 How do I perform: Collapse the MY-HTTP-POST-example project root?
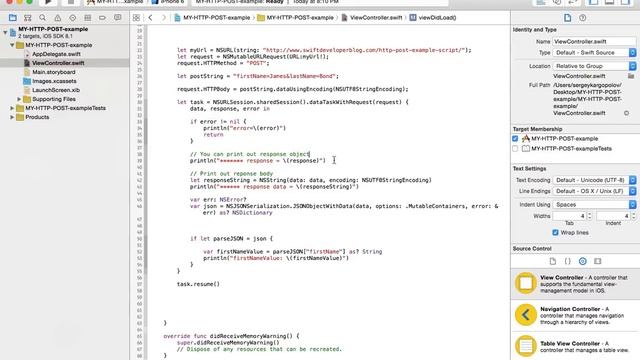point(5,32)
